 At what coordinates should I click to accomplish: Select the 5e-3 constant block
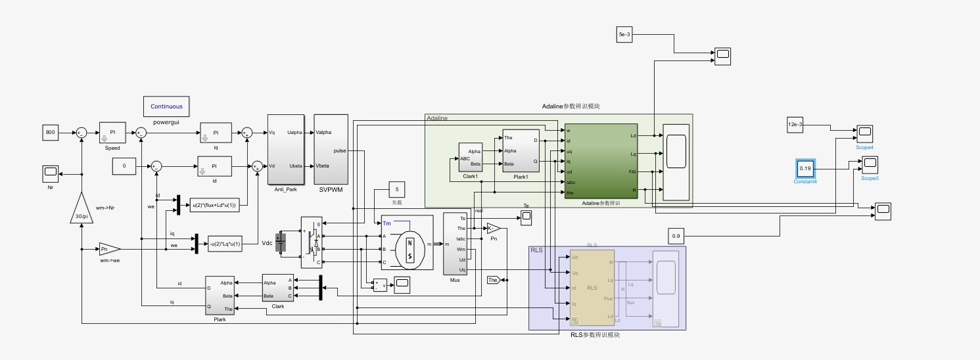click(624, 36)
